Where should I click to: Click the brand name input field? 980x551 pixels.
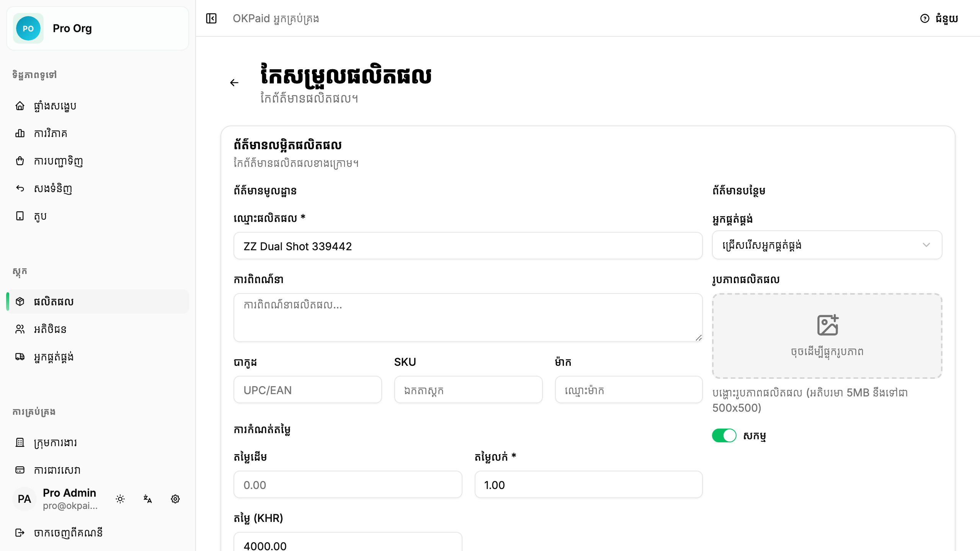(629, 390)
